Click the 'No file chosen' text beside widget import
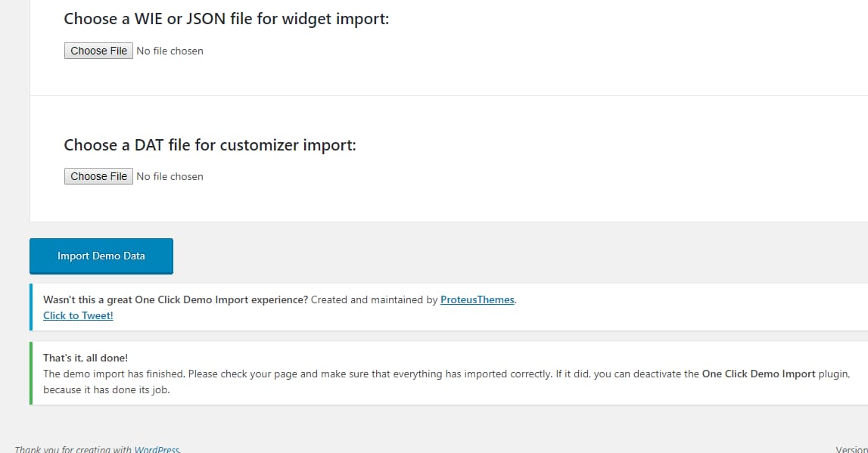Image resolution: width=868 pixels, height=453 pixels. tap(170, 51)
